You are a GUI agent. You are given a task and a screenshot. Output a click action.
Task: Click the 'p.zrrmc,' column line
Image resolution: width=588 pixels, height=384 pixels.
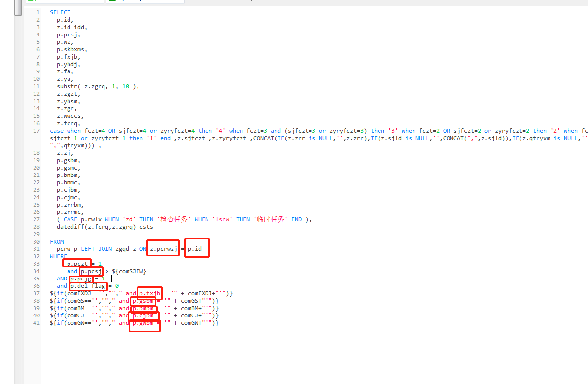pos(70,212)
